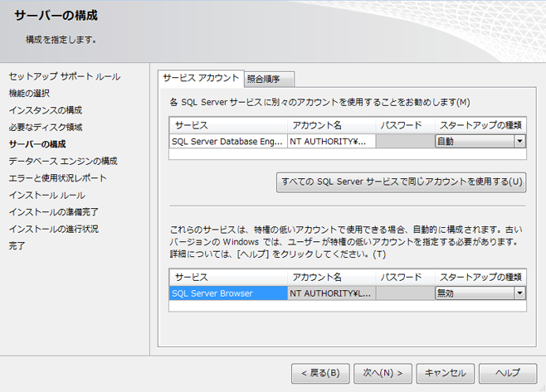
Task: Open startup type dropdown showing 無効
Action: pos(480,293)
